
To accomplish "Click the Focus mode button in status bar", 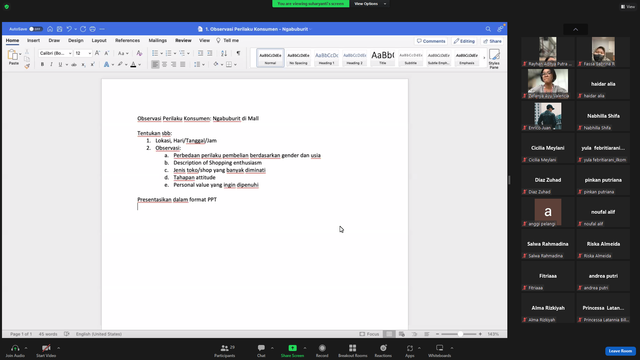I will 369,334.
